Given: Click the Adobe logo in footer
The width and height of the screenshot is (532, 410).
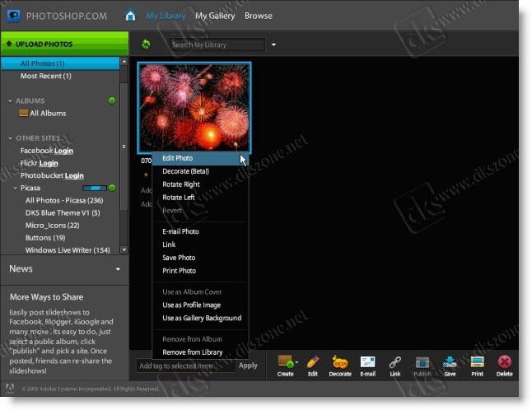Looking at the screenshot, I should [x=10, y=389].
